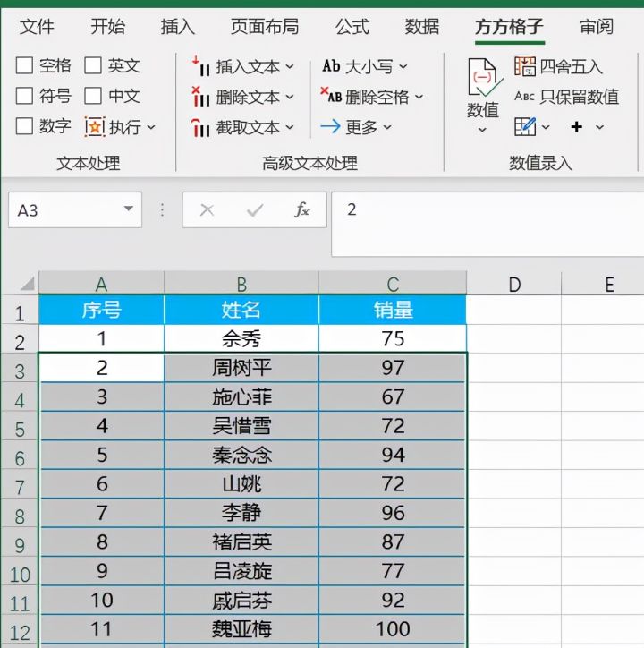Image resolution: width=644 pixels, height=648 pixels.
Task: Click the 只保留数值 button label
Action: (x=579, y=97)
